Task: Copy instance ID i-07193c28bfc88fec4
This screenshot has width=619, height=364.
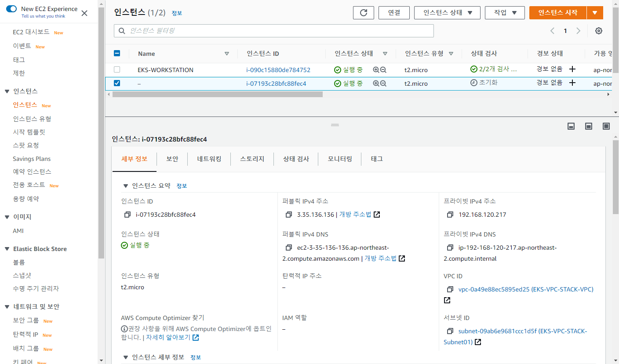Action: coord(127,215)
